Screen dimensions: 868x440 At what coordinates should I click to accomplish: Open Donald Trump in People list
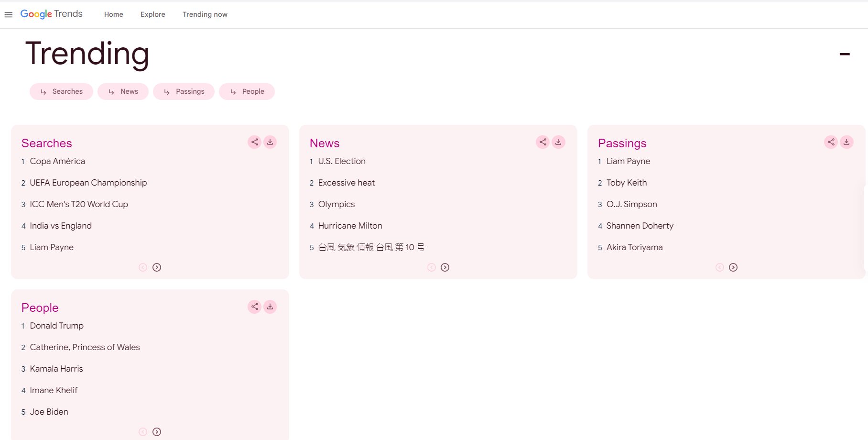click(57, 326)
